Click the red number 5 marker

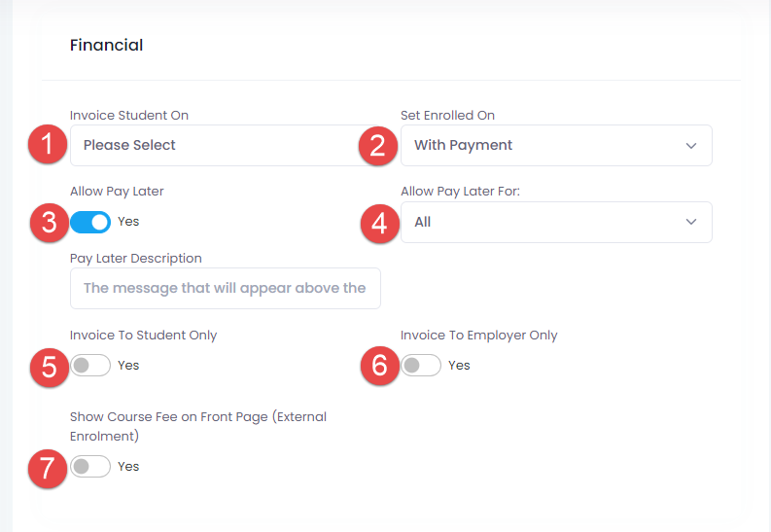coord(49,366)
